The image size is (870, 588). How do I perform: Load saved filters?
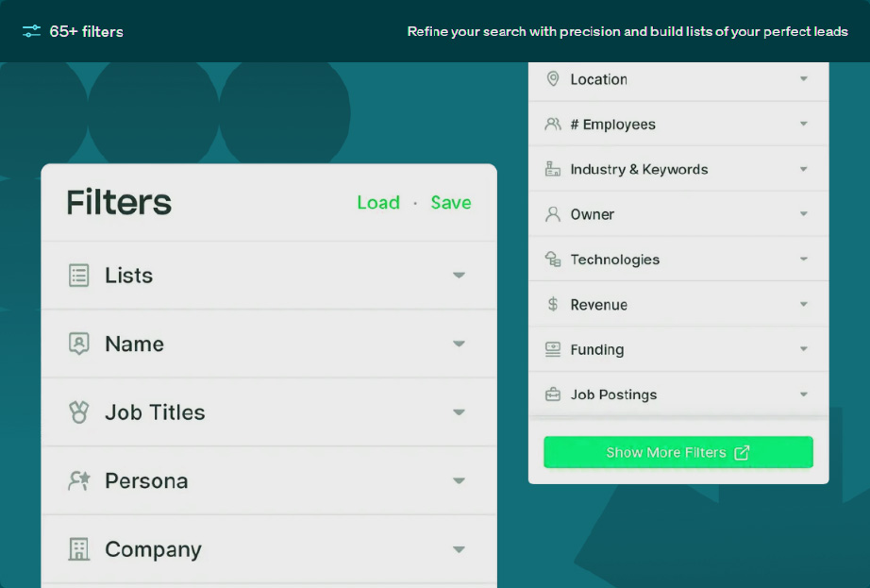[378, 203]
